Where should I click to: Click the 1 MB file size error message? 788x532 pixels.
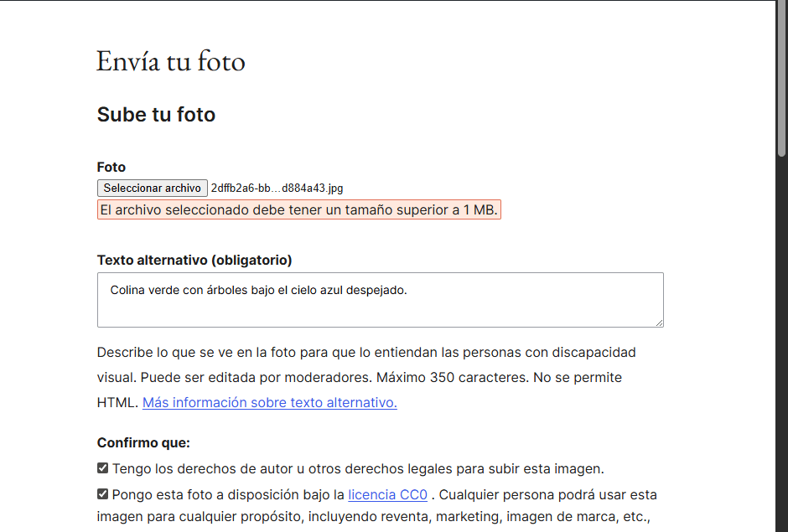click(298, 210)
